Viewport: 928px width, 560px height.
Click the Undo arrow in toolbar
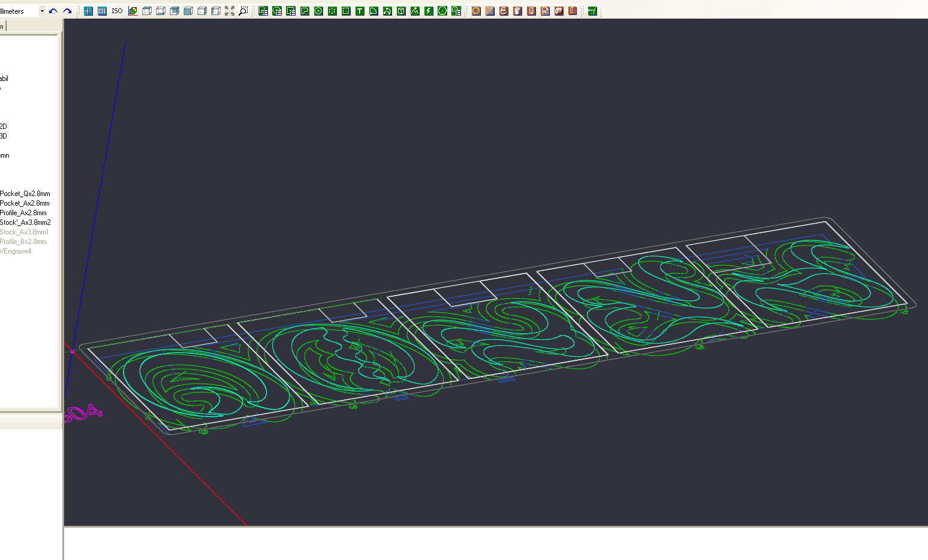point(53,11)
